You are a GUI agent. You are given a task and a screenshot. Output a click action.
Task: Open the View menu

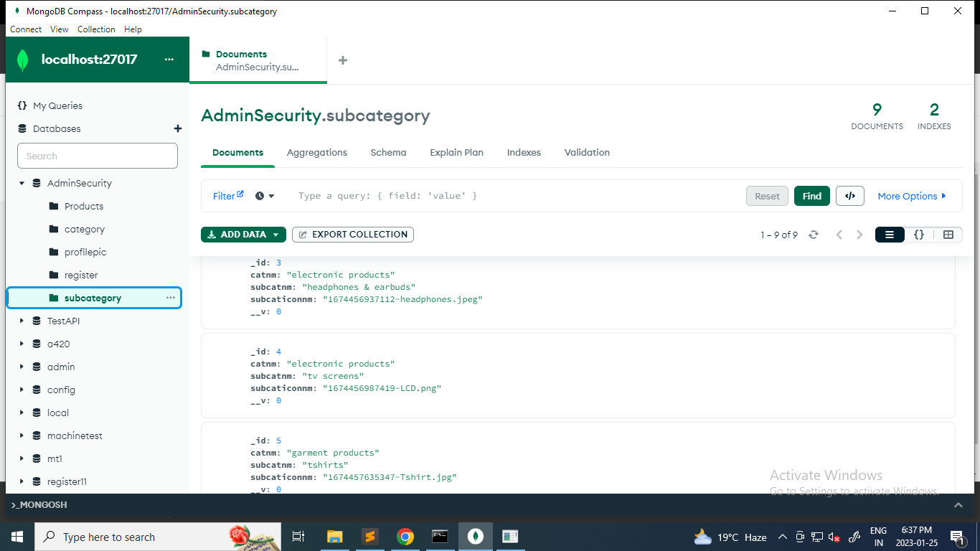pyautogui.click(x=60, y=29)
